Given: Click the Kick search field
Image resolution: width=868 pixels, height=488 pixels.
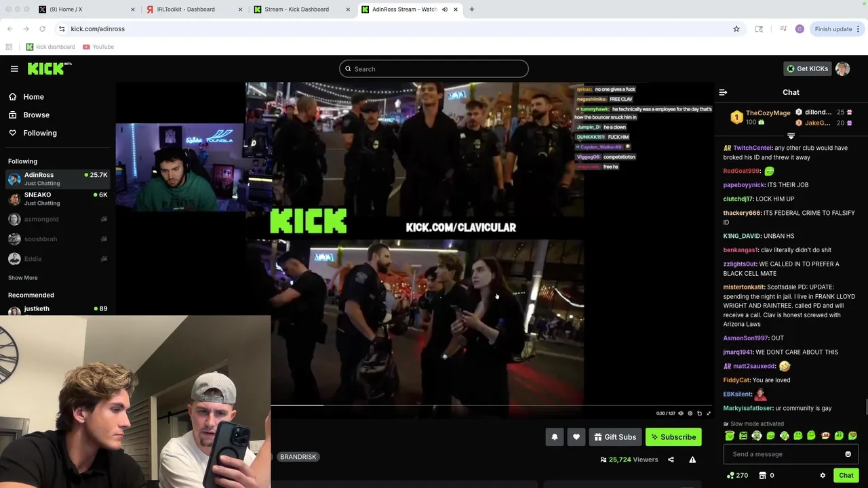Looking at the screenshot, I should 434,68.
